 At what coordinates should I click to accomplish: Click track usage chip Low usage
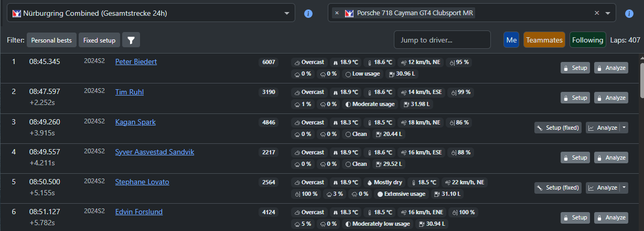click(362, 73)
